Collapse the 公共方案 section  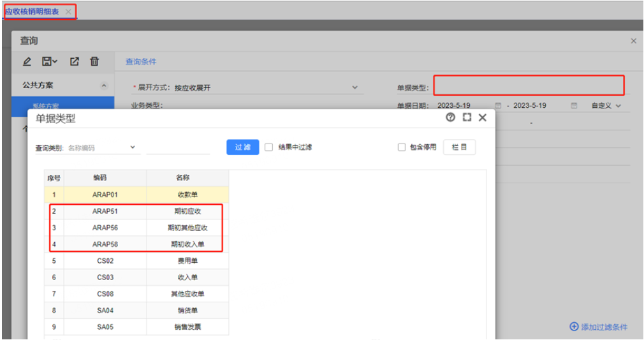pyautogui.click(x=104, y=85)
